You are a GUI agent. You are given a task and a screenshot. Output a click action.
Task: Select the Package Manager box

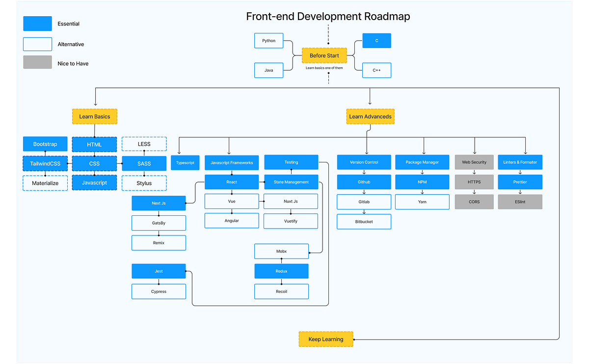pyautogui.click(x=422, y=162)
